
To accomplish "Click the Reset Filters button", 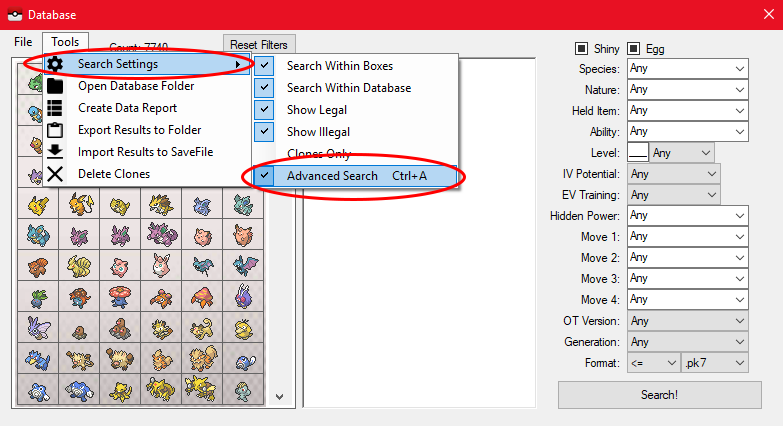I will pos(259,45).
